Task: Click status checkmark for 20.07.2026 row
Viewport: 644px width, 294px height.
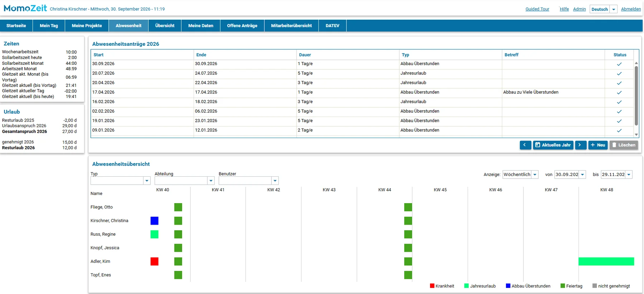Action: (x=619, y=74)
